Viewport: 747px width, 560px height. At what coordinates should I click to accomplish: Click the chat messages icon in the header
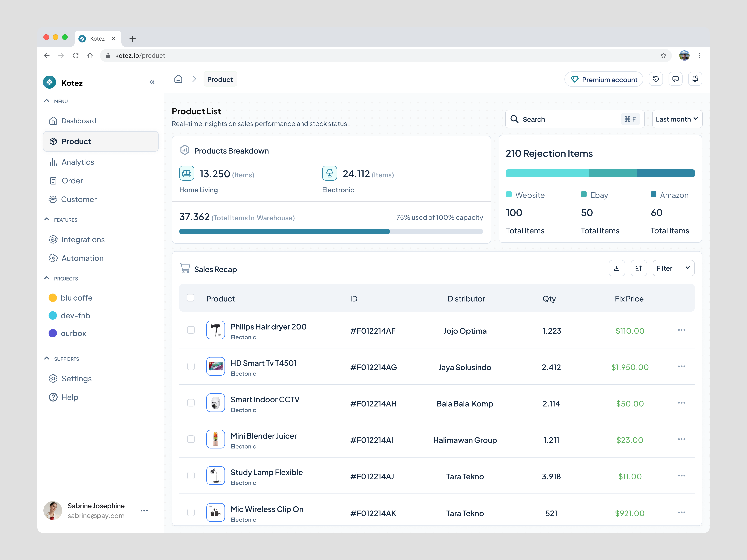point(676,79)
